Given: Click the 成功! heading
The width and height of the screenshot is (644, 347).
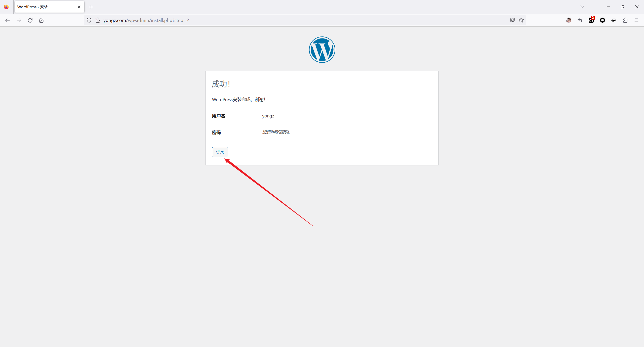Looking at the screenshot, I should click(221, 84).
